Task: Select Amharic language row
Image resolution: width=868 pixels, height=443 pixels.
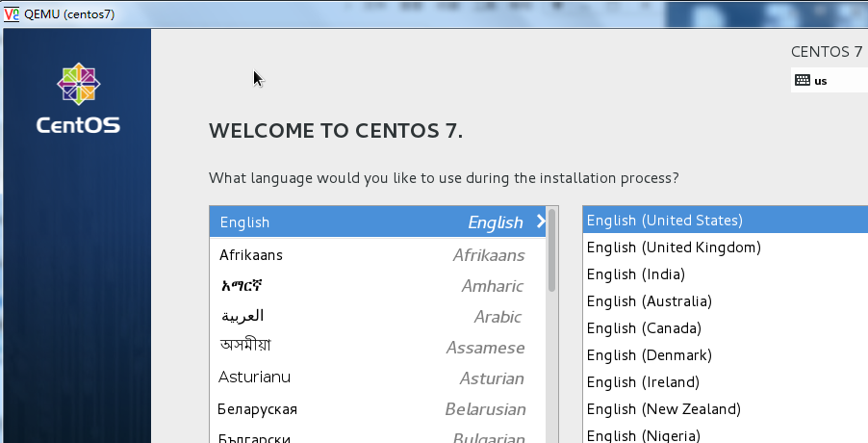Action: pyautogui.click(x=378, y=286)
